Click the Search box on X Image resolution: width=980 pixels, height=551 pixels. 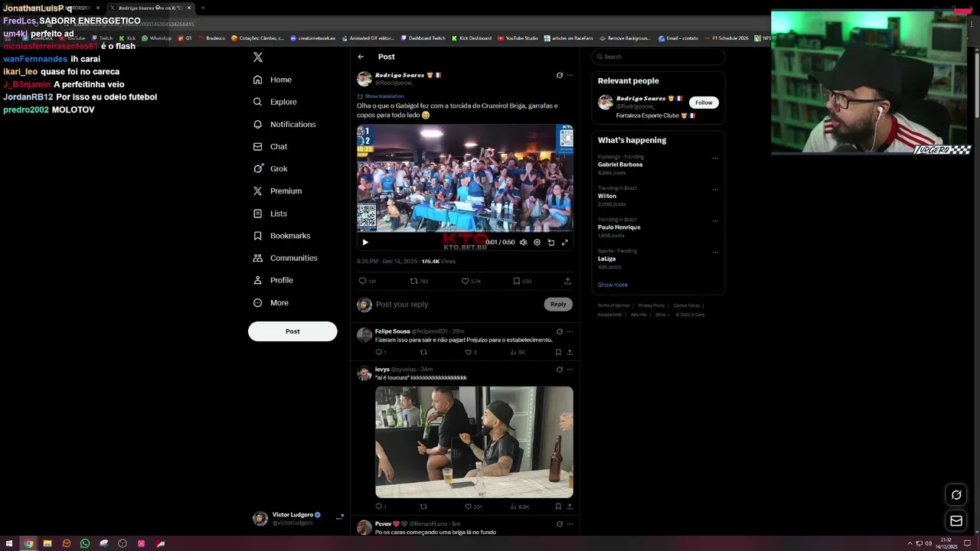(658, 57)
